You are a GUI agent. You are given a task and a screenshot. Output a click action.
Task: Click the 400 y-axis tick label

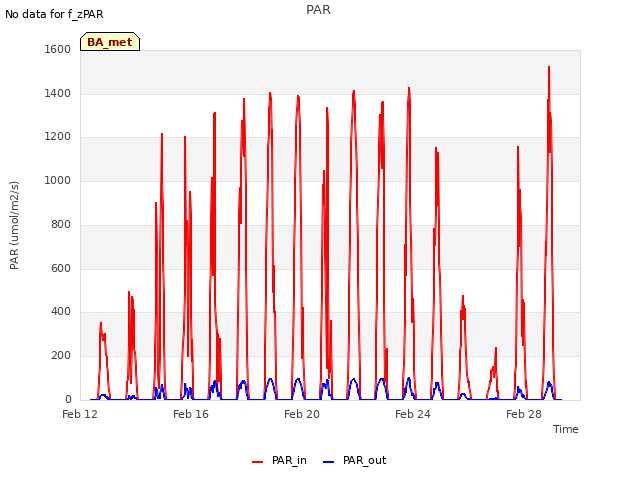61,312
